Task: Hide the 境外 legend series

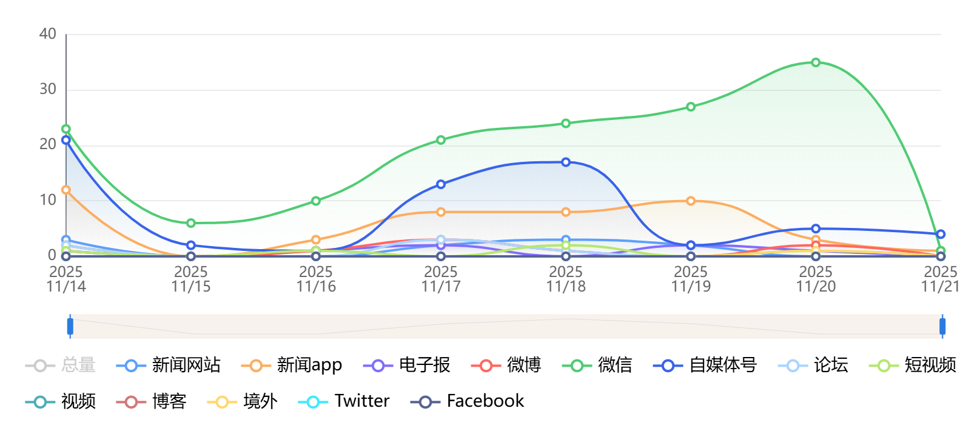Action: 243,401
